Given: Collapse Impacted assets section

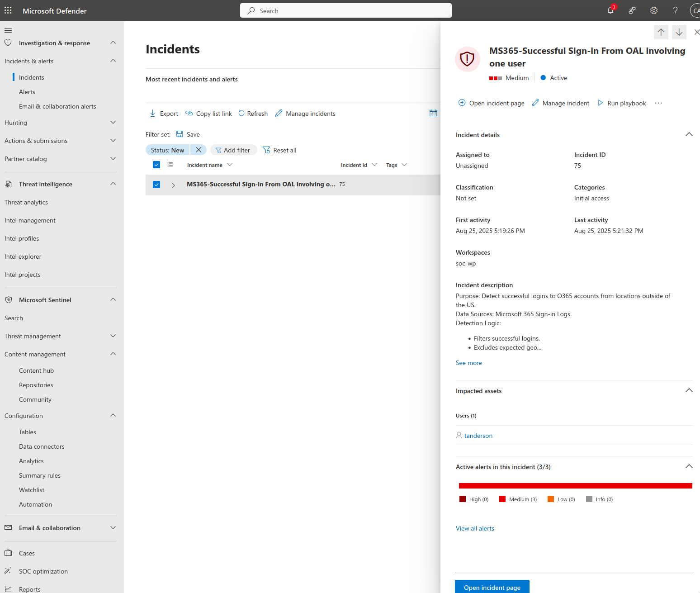Looking at the screenshot, I should click(689, 390).
